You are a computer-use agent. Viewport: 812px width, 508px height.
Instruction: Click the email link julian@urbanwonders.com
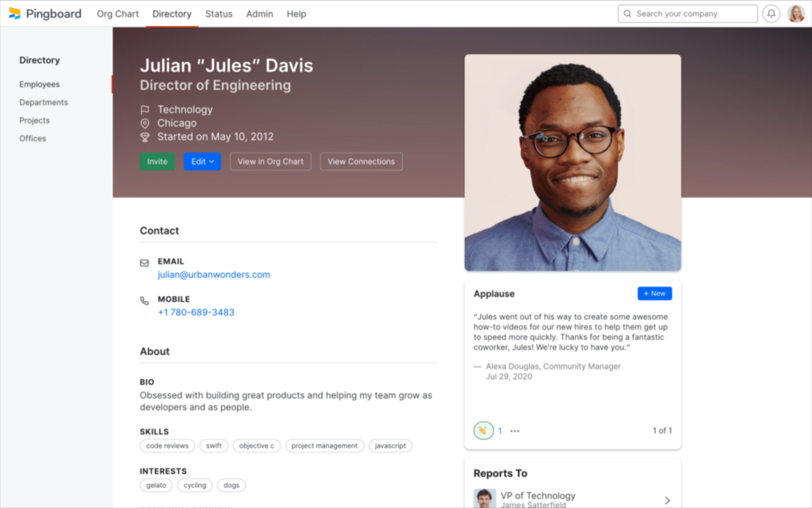tap(213, 275)
